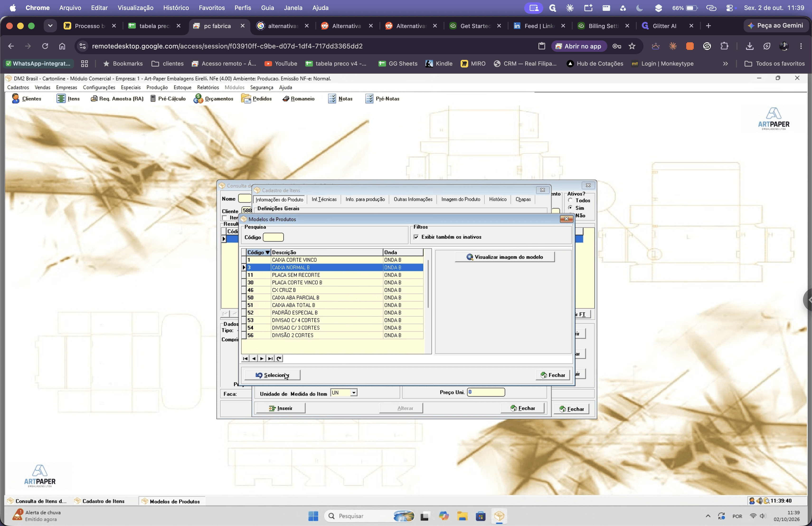Open Req. Amostra (RA) toolbar item
Image resolution: width=812 pixels, height=526 pixels.
(x=117, y=99)
